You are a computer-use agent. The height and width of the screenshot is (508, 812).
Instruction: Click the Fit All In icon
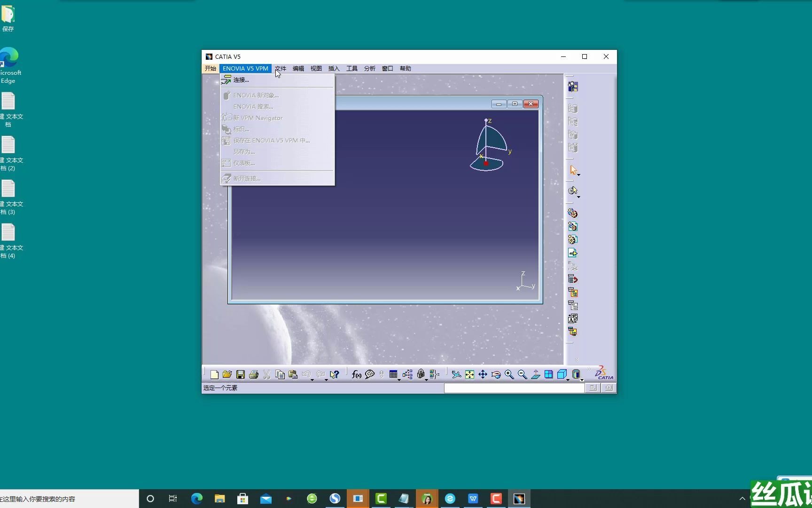click(x=469, y=374)
